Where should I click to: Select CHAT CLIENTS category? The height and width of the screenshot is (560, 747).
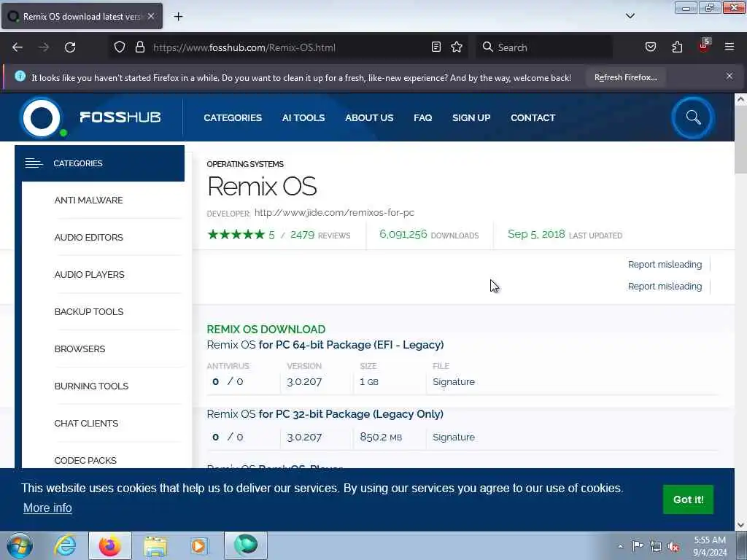[86, 423]
